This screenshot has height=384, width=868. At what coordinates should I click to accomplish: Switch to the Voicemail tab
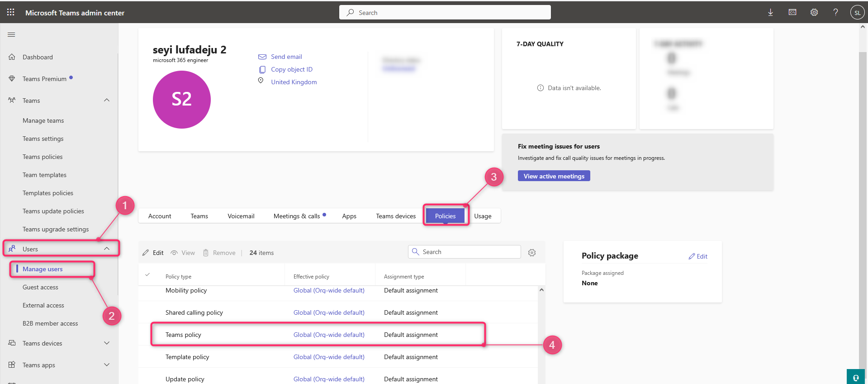(241, 216)
